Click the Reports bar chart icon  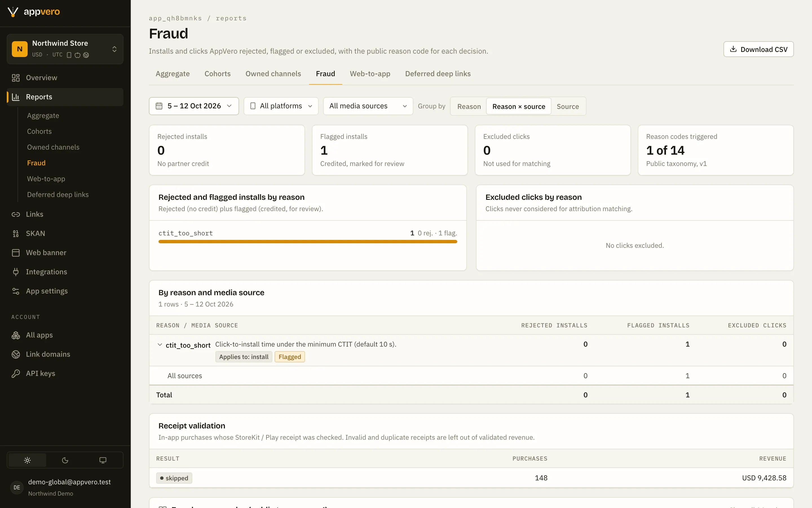click(x=16, y=97)
